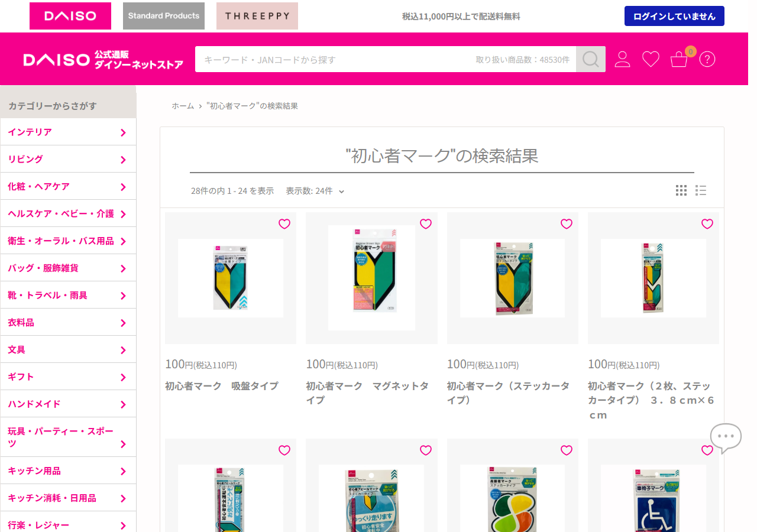Viewport: 757px width, 532px height.
Task: Open the キッチン消耗・日用品 category
Action: point(68,498)
